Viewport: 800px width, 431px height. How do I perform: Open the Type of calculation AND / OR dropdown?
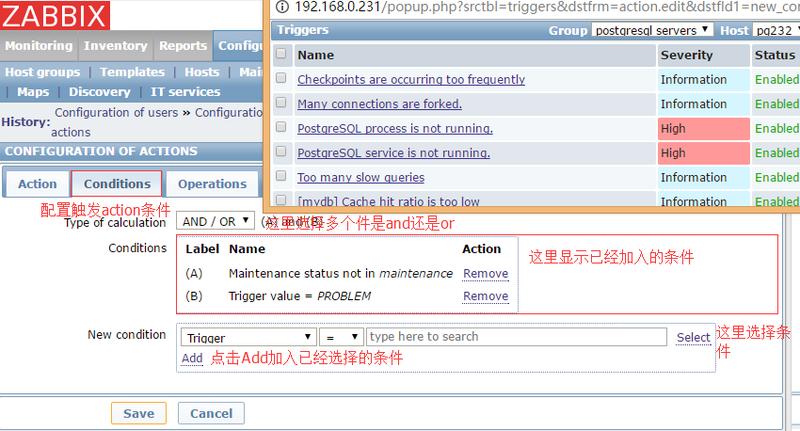(215, 223)
